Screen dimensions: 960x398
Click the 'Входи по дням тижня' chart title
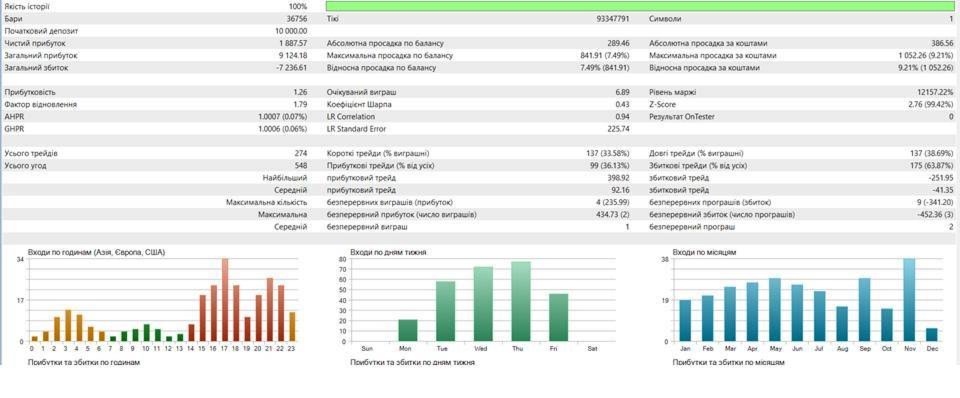(389, 252)
